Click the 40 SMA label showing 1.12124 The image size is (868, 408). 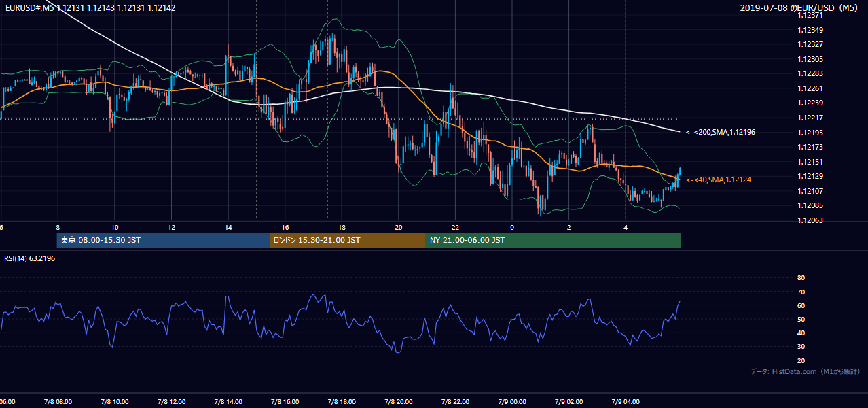(x=719, y=180)
